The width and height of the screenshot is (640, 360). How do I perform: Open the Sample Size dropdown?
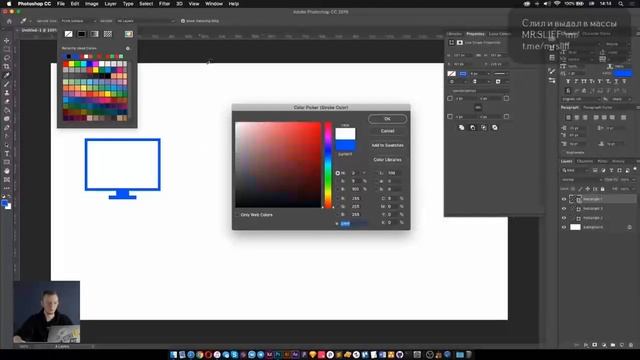79,21
